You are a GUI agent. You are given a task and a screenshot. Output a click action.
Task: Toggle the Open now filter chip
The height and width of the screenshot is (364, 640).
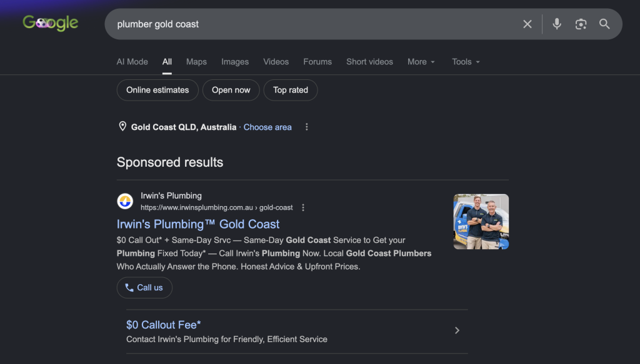tap(231, 90)
